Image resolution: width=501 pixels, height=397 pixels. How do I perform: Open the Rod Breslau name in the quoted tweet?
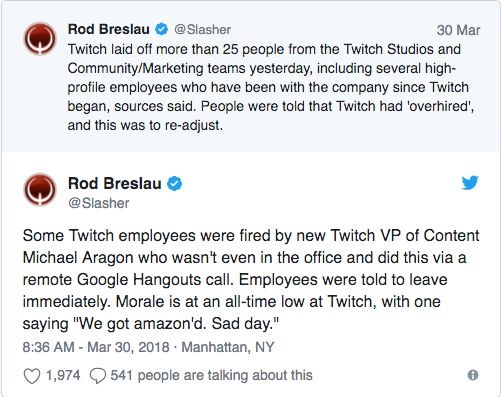point(109,29)
